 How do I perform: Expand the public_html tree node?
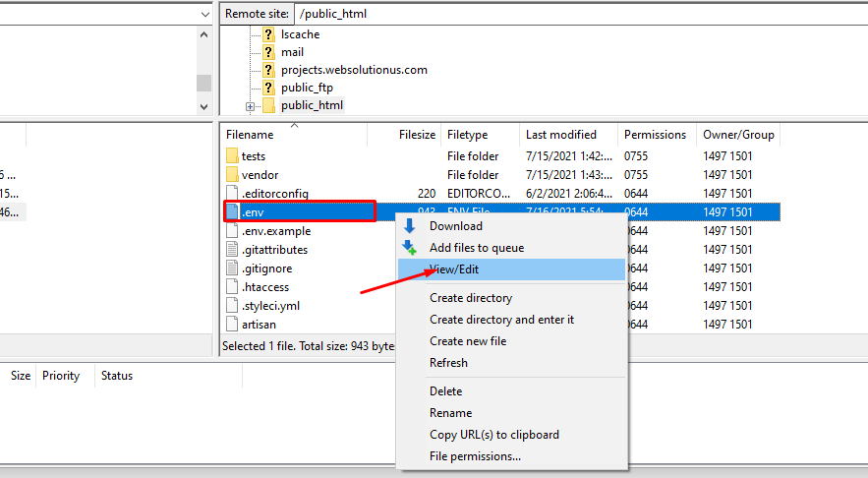coord(251,106)
